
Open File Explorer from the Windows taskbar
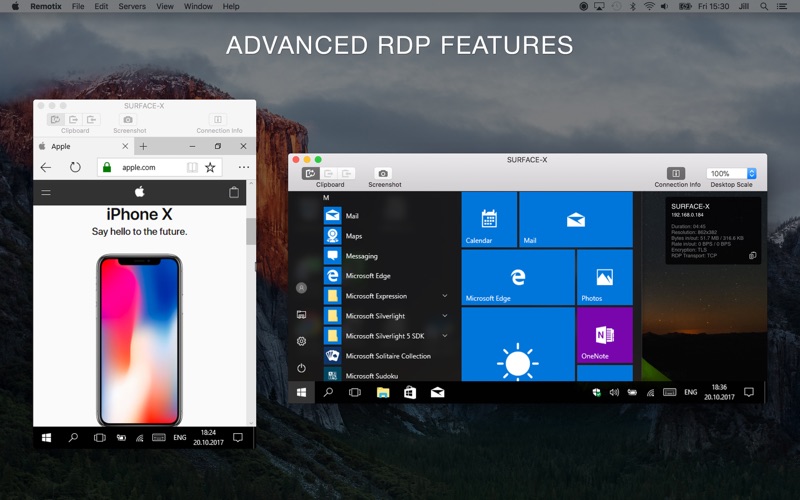click(382, 393)
